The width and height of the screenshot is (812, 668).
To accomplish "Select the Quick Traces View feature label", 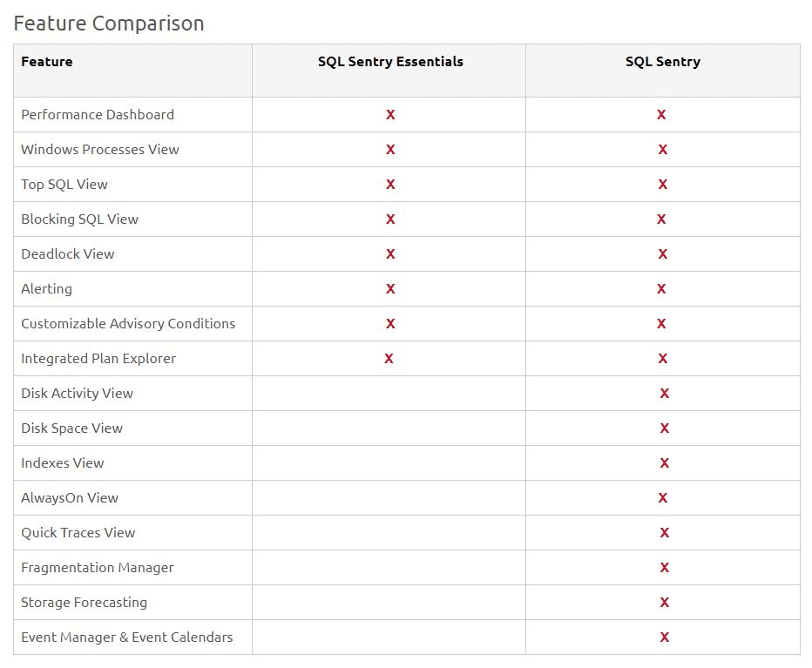I will pyautogui.click(x=78, y=533).
